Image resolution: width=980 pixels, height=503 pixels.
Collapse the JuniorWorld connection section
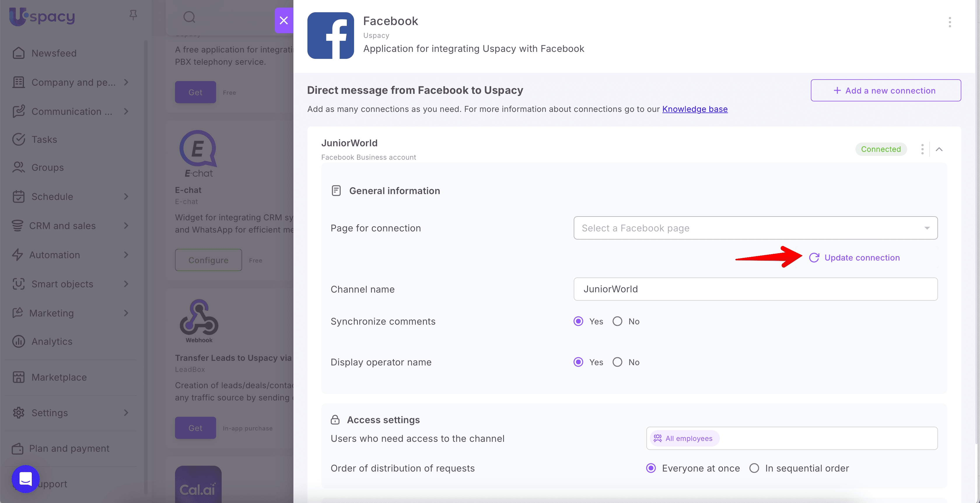pos(939,149)
